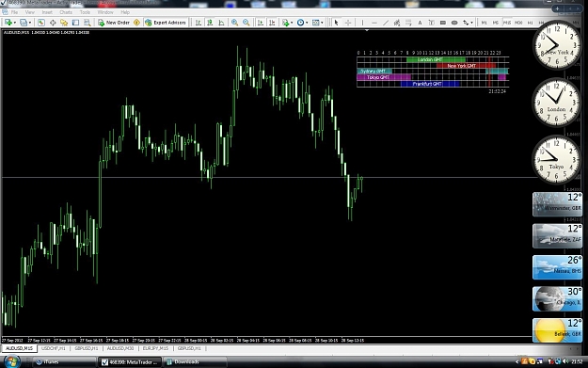588x368 pixels.
Task: Click the Nassau, BHS weather gadget
Action: (557, 267)
